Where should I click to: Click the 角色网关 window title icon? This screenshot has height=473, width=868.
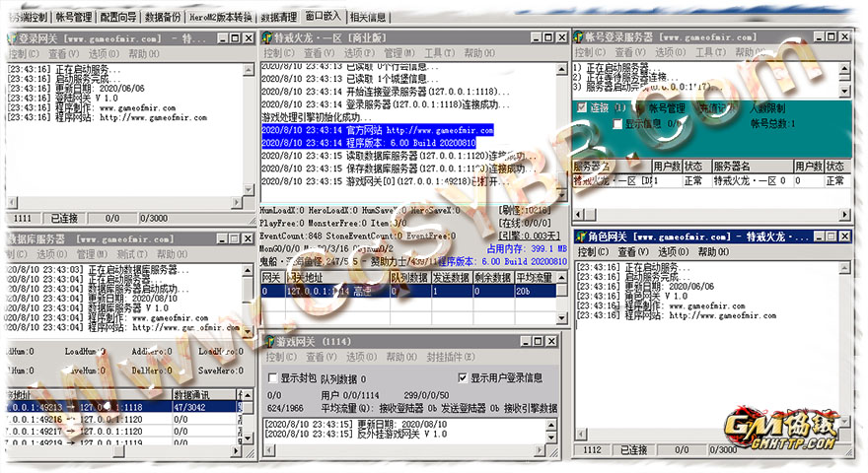[x=581, y=236]
